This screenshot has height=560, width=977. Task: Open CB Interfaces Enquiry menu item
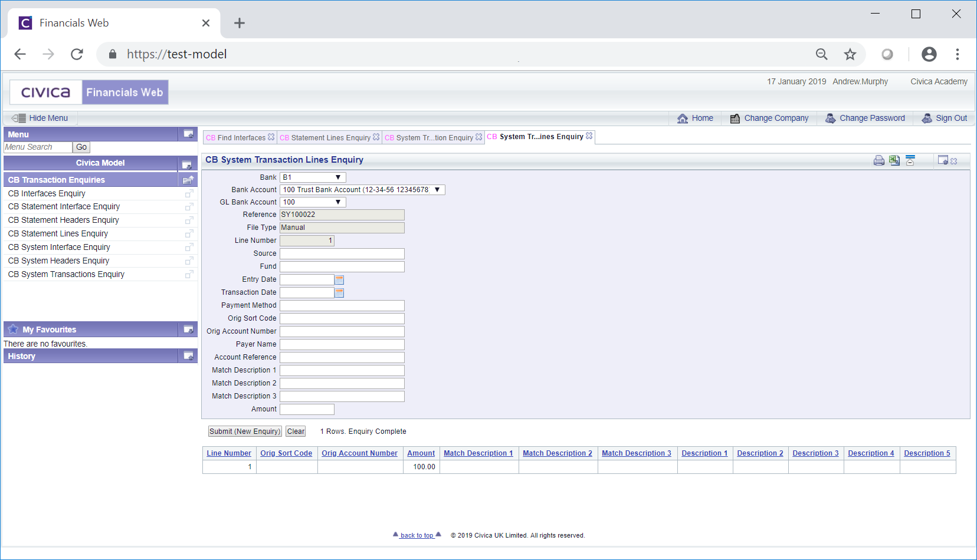pos(47,193)
